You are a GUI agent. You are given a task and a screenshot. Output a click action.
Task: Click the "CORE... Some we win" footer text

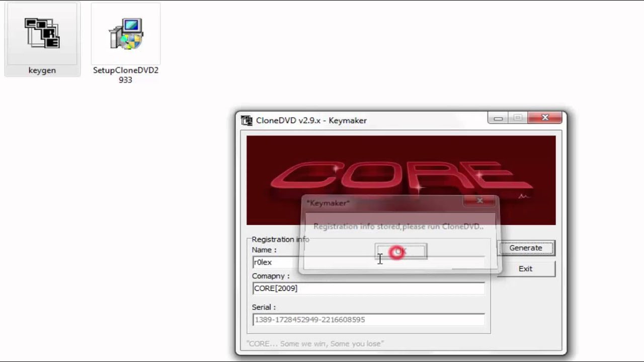point(315,343)
